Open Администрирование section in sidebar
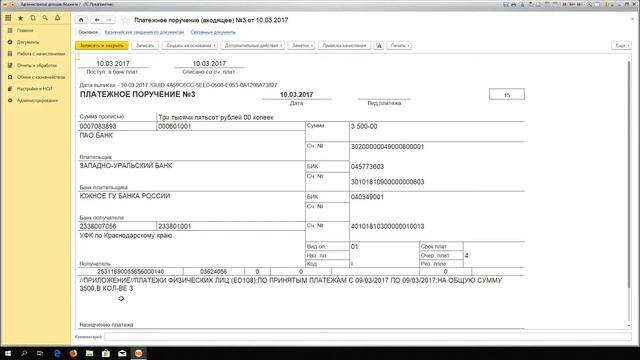Image resolution: width=640 pixels, height=360 pixels. 37,100
